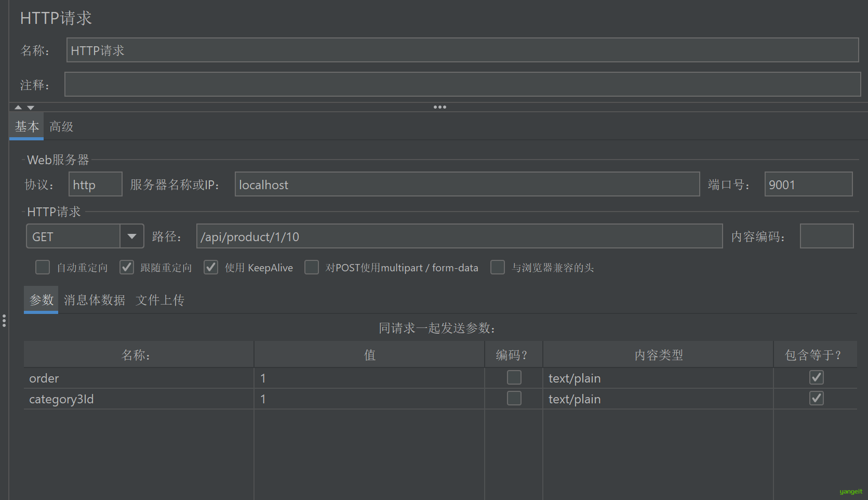Click the 名称 column header

(139, 354)
